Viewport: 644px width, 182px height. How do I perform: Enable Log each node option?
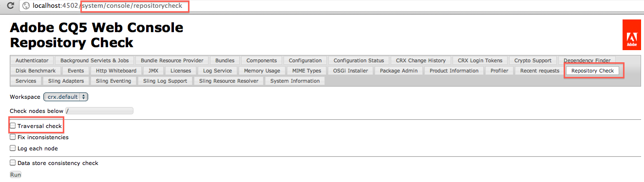[x=13, y=148]
